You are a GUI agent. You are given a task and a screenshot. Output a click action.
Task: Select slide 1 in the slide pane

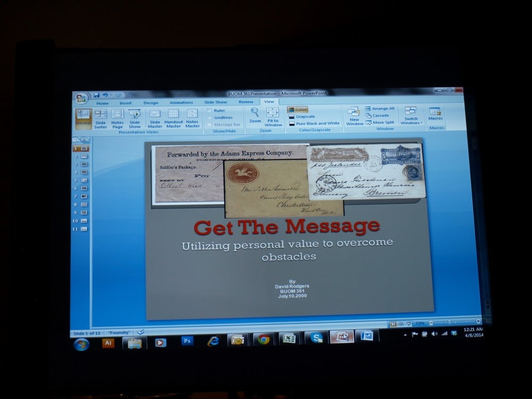pos(81,148)
